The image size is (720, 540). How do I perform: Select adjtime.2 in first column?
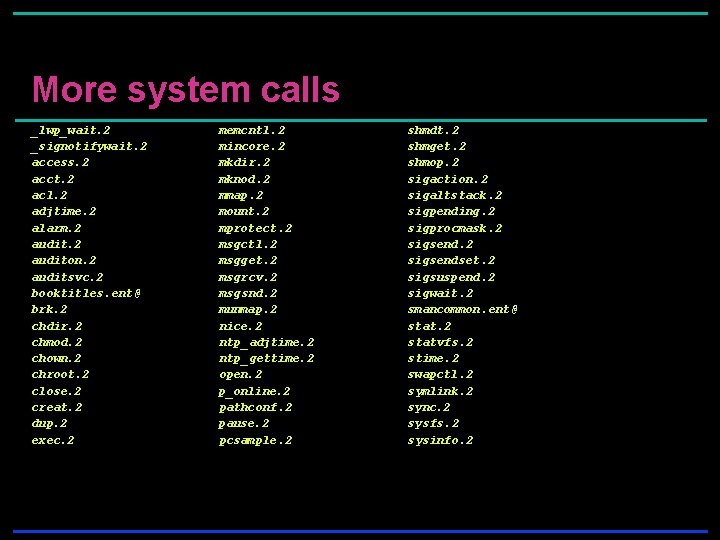coord(64,212)
